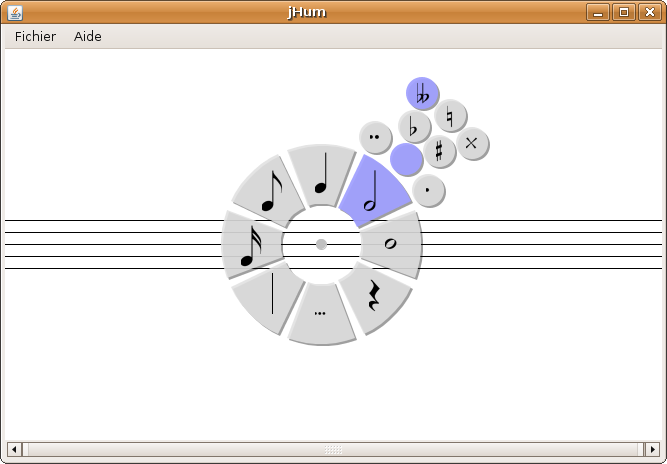Choose the flat accidental bubble
The height and width of the screenshot is (464, 667).
(x=415, y=127)
